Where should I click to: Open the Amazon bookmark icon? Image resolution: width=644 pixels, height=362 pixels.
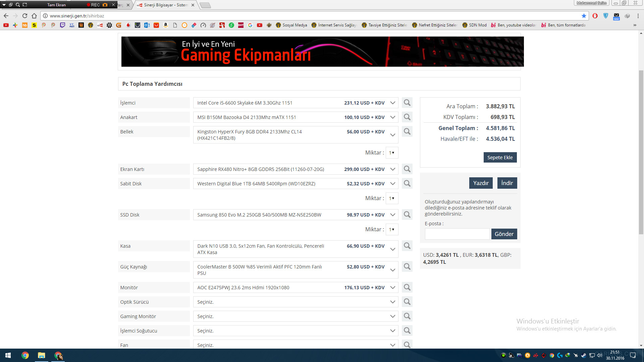[165, 25]
